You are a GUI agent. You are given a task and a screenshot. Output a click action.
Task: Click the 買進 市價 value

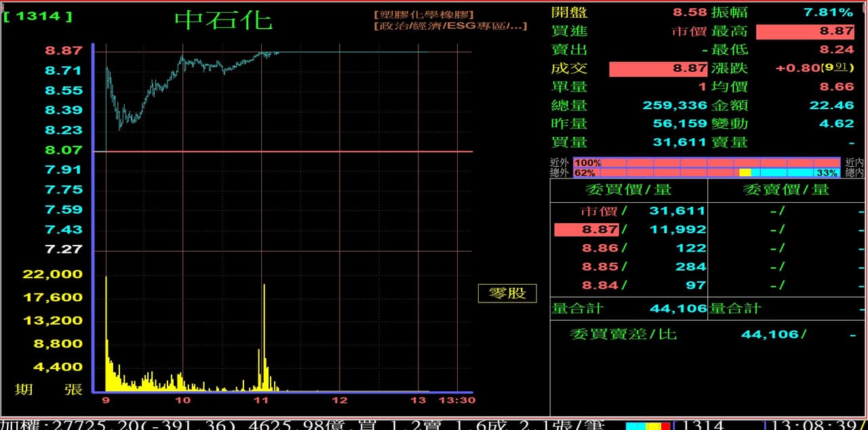pos(689,31)
